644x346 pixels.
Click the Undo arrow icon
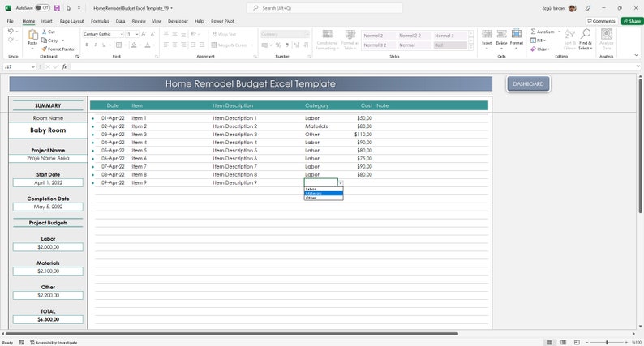(x=11, y=31)
